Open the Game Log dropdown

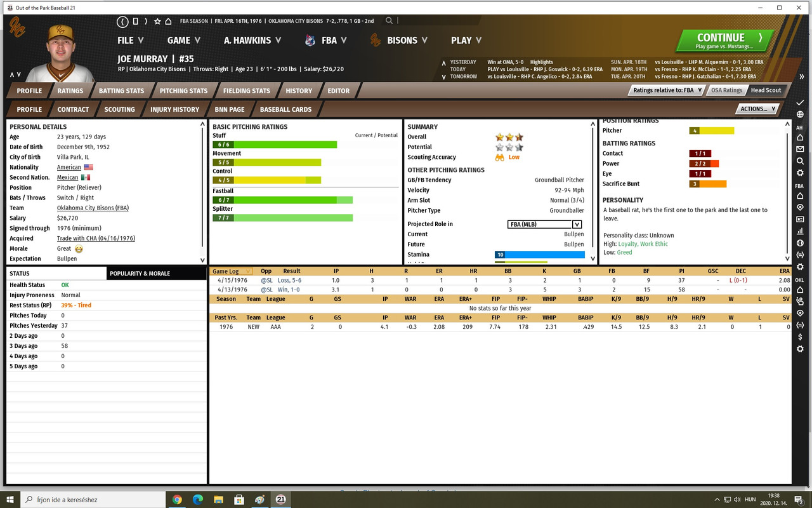coord(231,271)
